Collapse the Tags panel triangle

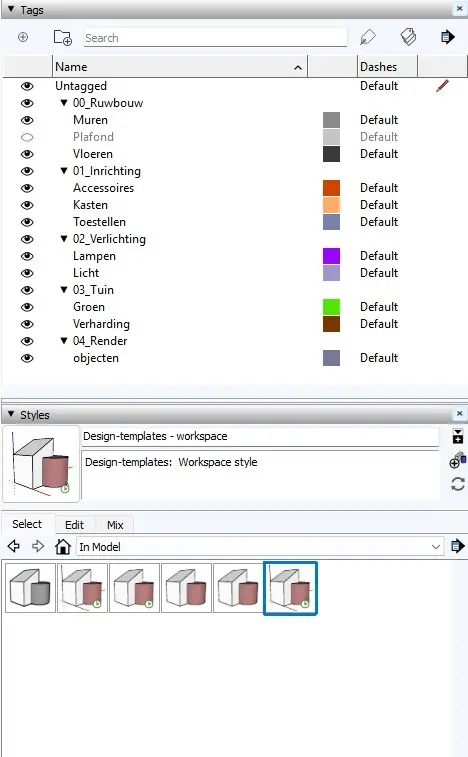pyautogui.click(x=11, y=9)
